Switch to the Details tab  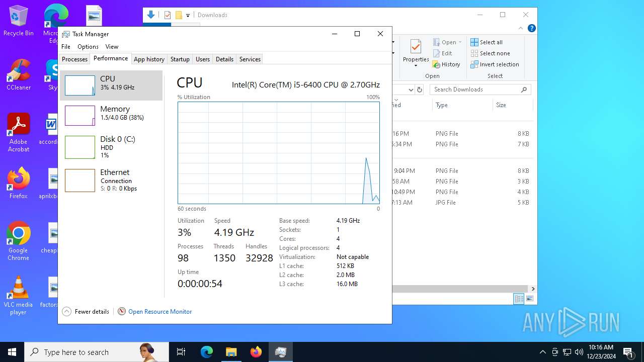click(224, 59)
